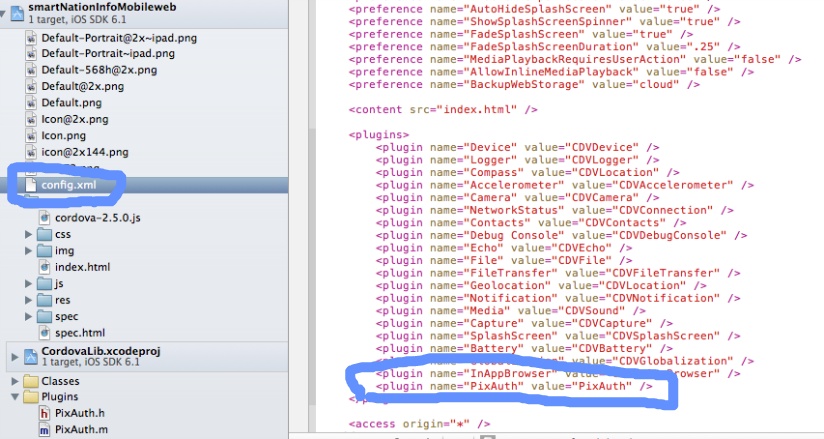Click the index.html file icon
The width and height of the screenshot is (824, 439).
click(45, 267)
